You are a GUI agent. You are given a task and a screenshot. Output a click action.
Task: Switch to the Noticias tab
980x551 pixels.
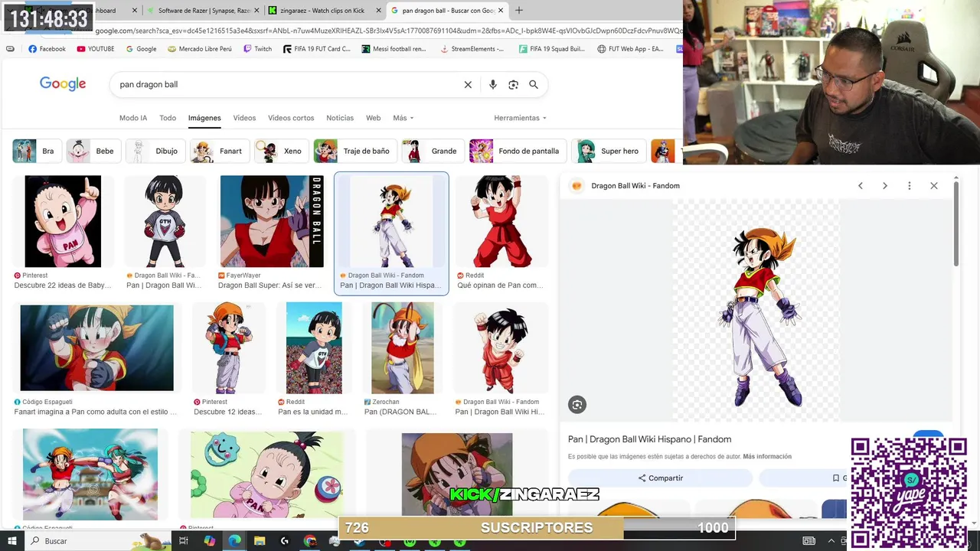(340, 118)
